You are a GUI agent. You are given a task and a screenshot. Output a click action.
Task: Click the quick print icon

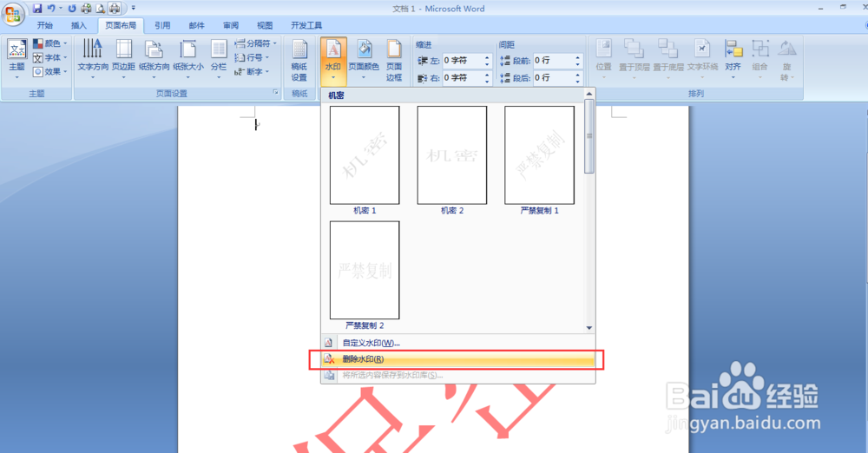coord(86,9)
